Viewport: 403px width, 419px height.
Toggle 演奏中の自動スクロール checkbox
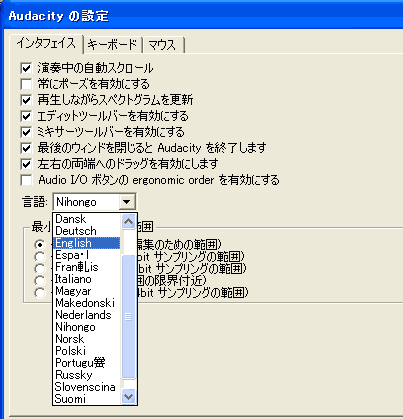point(26,68)
